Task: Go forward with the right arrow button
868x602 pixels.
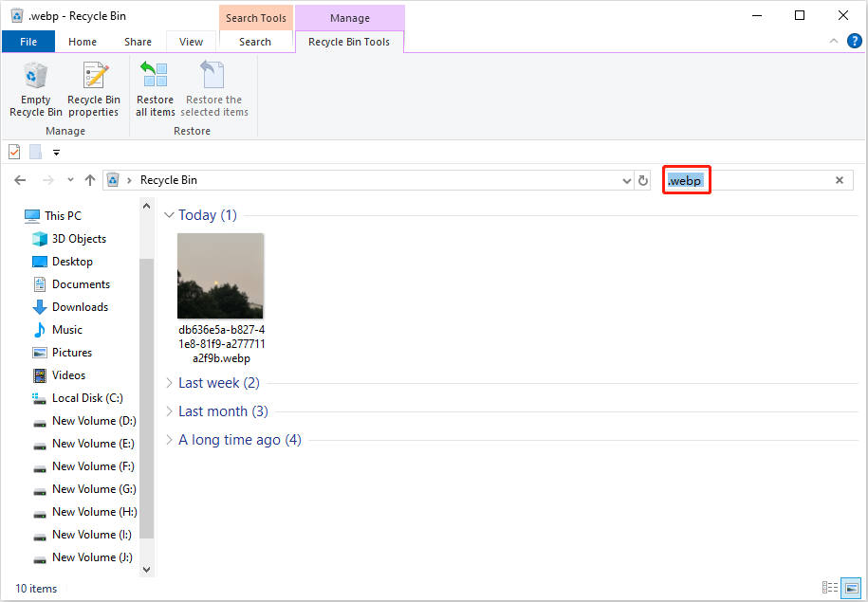Action: pos(48,180)
